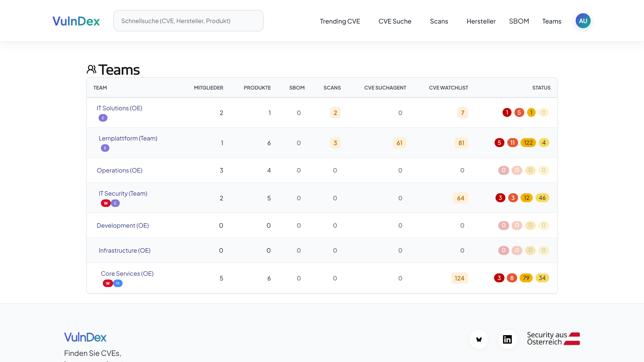Open the Core Services (OE) team
The image size is (644, 362).
point(127,273)
